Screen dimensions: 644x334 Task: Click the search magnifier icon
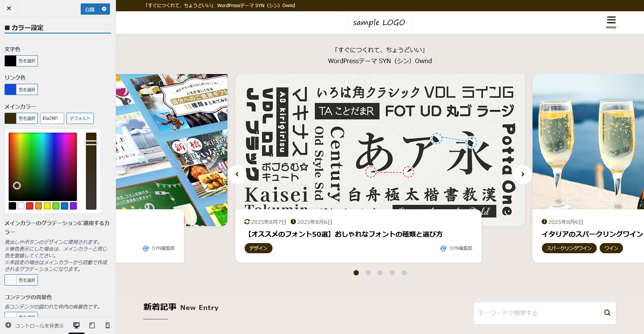607,313
